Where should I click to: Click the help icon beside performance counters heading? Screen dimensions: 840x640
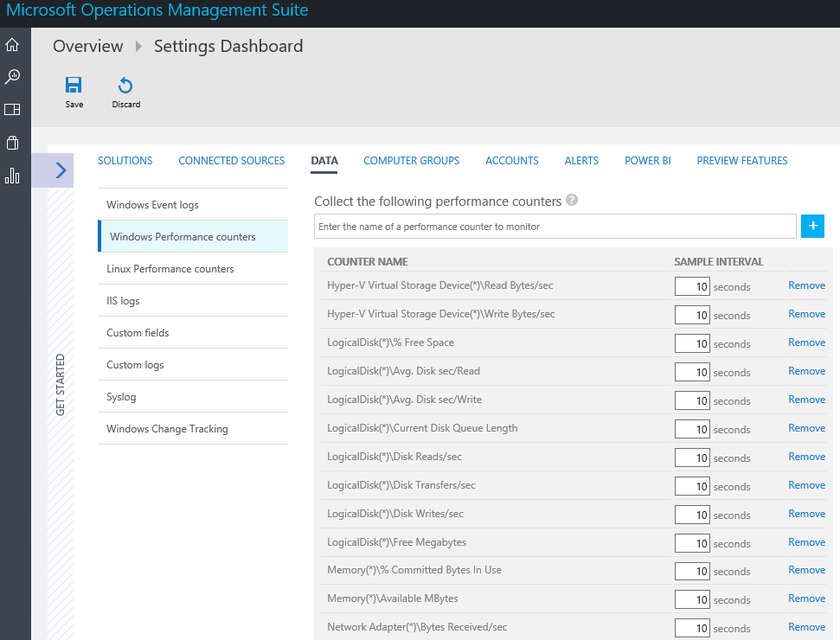[571, 200]
